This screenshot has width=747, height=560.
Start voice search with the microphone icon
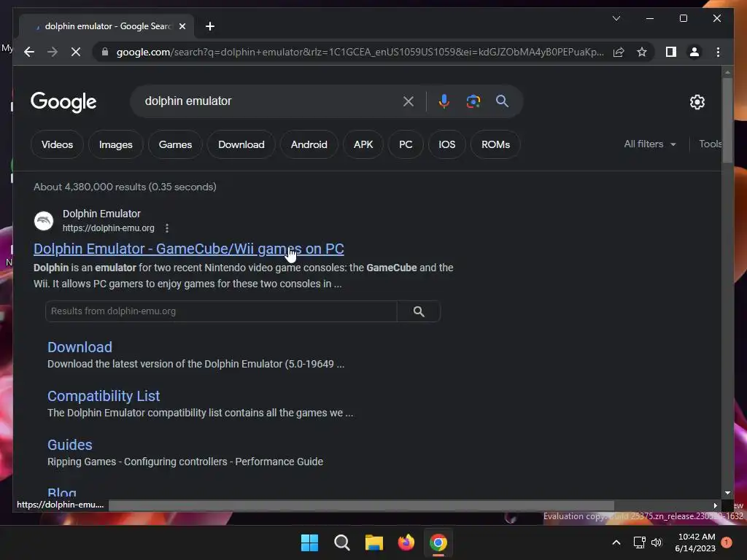444,101
